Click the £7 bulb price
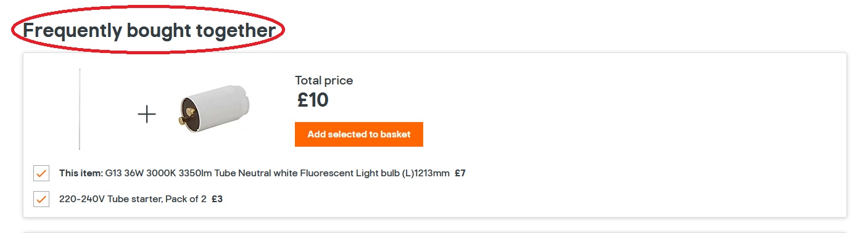 (460, 173)
